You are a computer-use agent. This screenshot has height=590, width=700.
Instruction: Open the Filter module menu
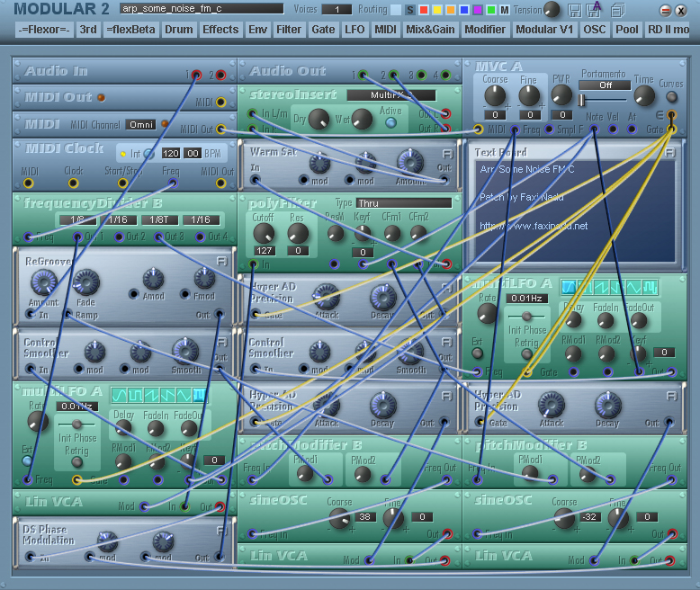point(289,30)
